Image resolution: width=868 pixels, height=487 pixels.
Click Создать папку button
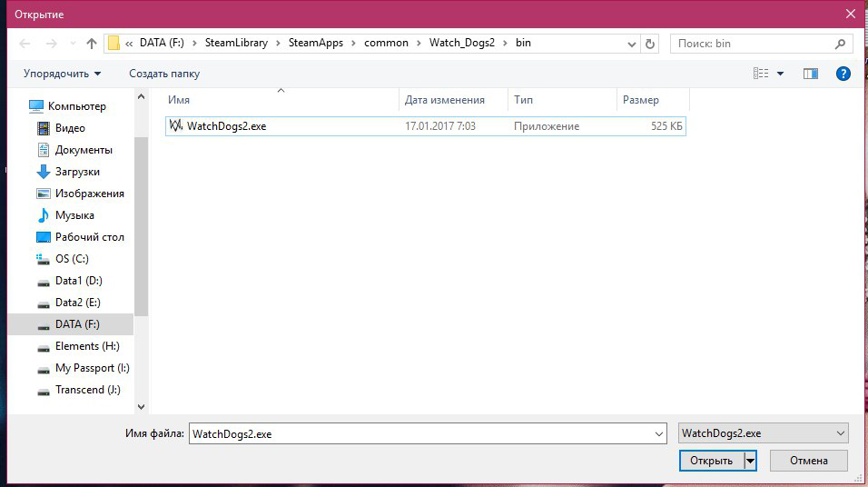(164, 74)
